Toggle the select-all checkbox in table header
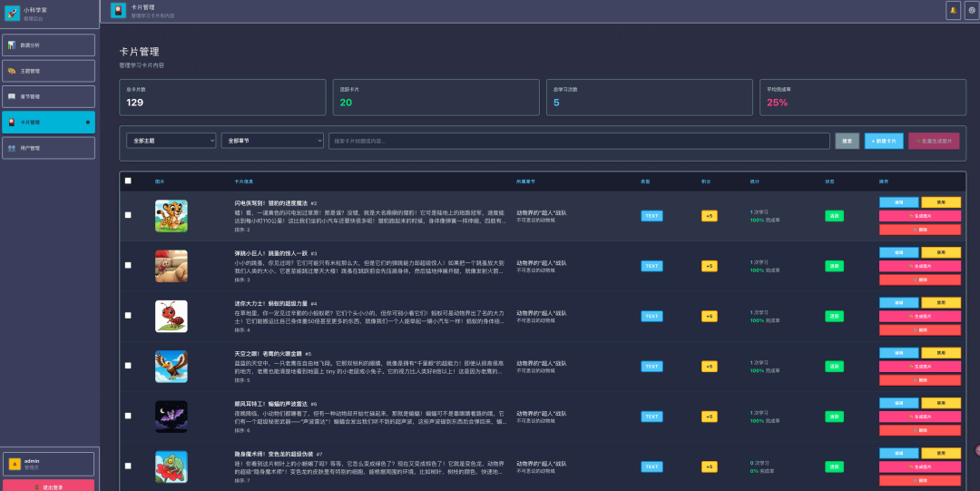980x491 pixels. click(128, 181)
